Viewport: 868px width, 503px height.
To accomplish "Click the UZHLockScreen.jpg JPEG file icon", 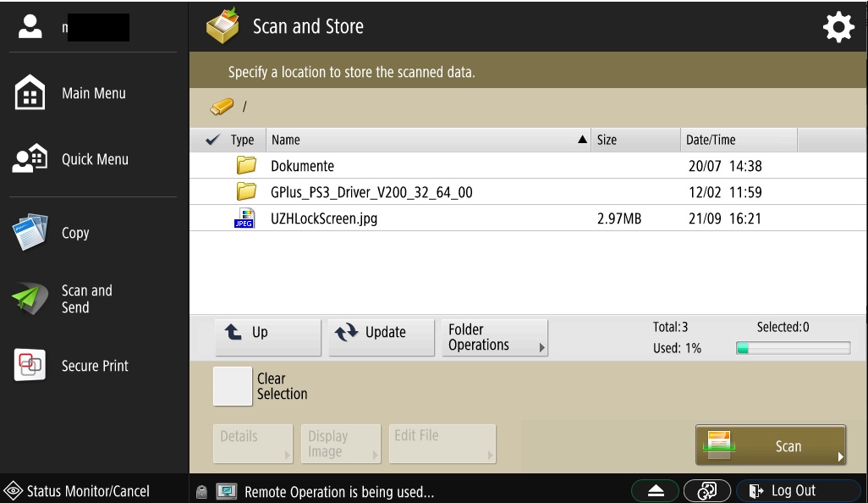I will 244,218.
